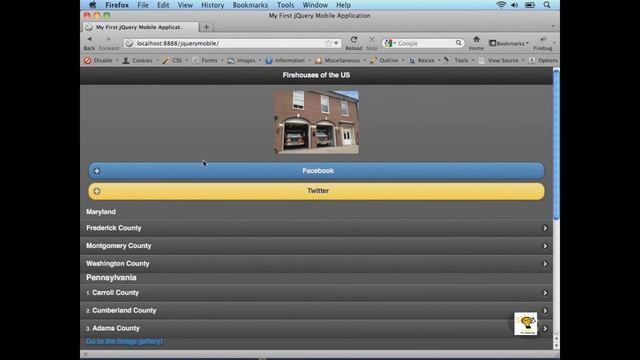Click chevron arrow on Cumberland County row
The image size is (640, 360).
(x=545, y=311)
